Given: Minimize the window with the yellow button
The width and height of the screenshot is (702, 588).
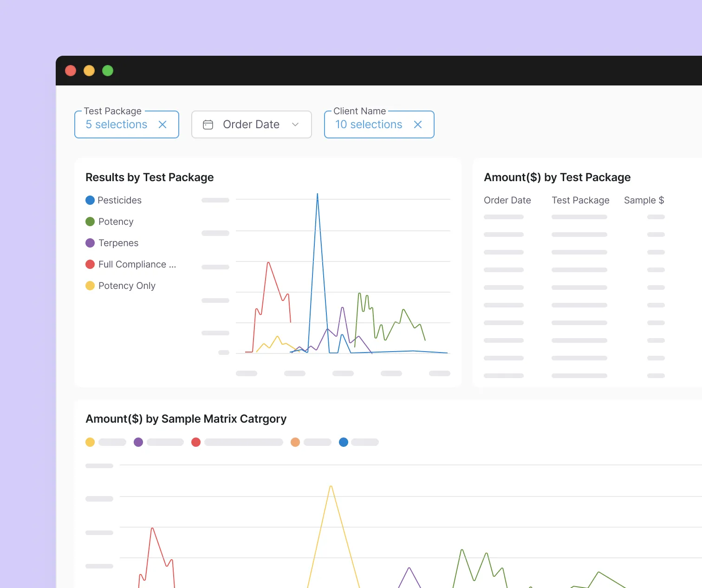Looking at the screenshot, I should coord(89,71).
